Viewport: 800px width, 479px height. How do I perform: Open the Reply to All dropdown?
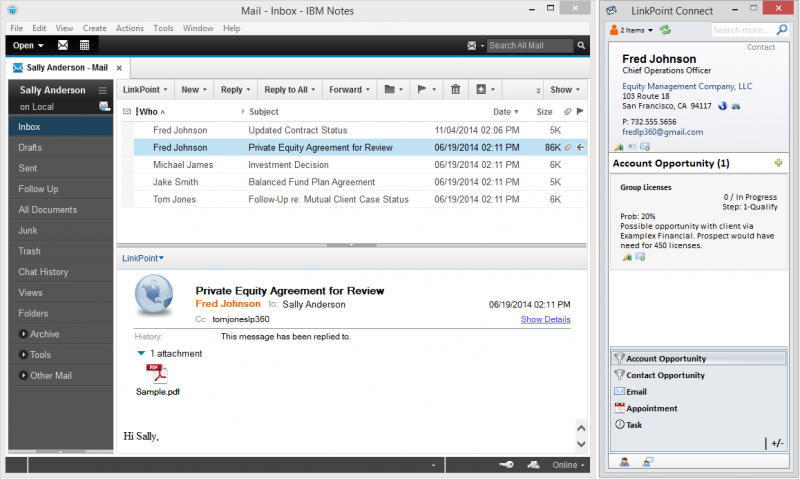(289, 90)
